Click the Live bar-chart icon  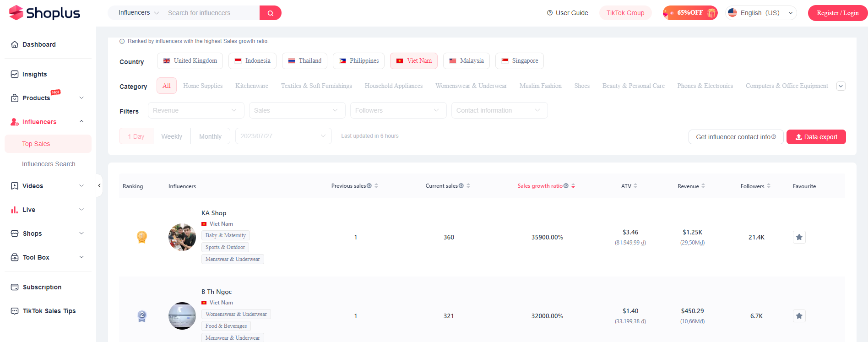pos(15,210)
